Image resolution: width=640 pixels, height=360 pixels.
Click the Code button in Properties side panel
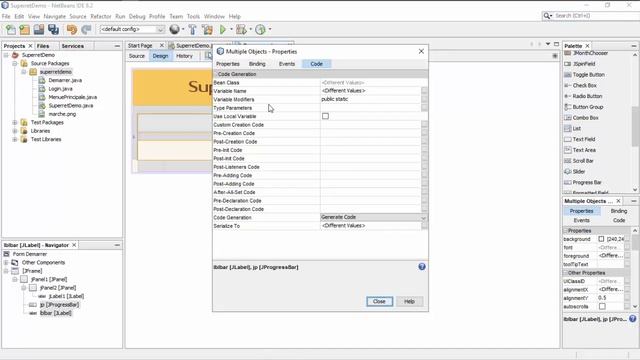619,220
